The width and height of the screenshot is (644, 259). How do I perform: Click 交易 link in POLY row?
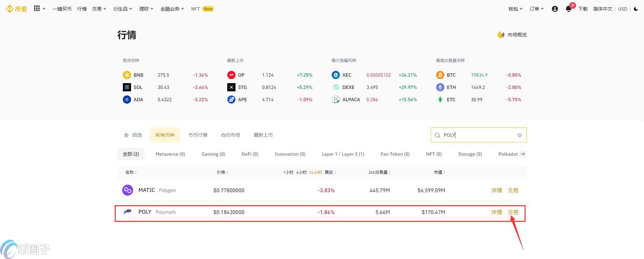pos(513,212)
